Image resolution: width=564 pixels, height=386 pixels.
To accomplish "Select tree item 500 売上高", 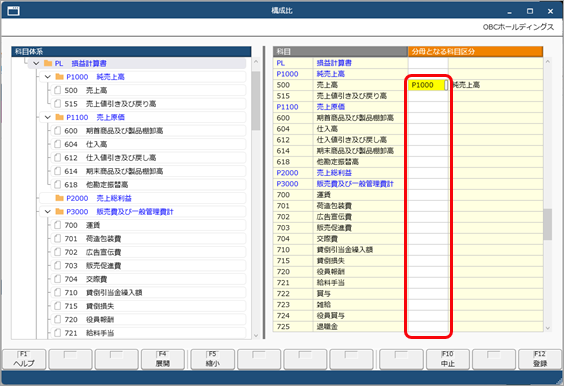I will tap(148, 90).
